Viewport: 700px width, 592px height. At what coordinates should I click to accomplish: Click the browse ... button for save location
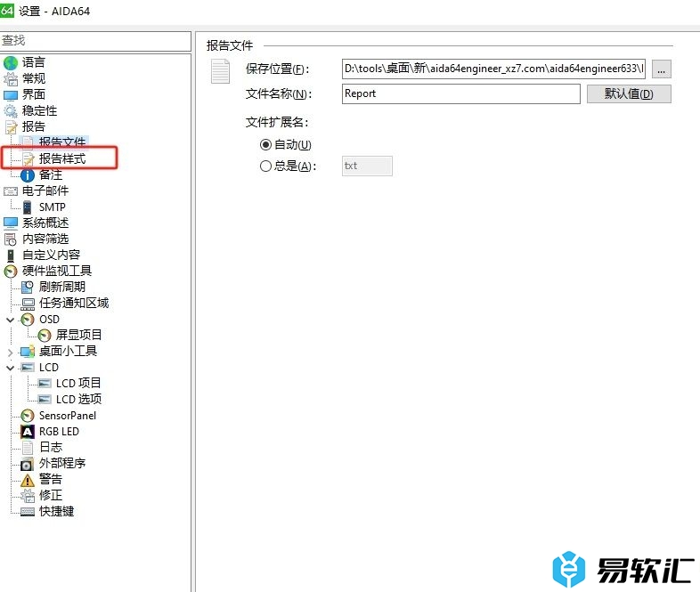pyautogui.click(x=661, y=69)
